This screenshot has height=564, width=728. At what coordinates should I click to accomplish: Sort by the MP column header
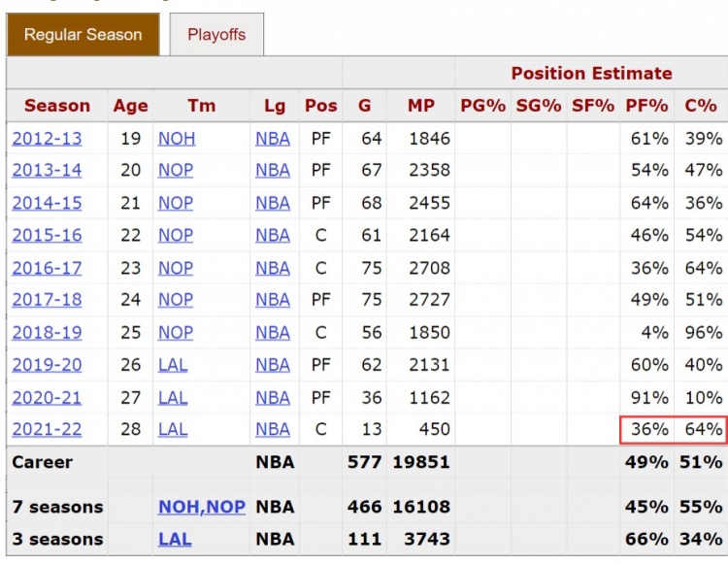pyautogui.click(x=420, y=106)
